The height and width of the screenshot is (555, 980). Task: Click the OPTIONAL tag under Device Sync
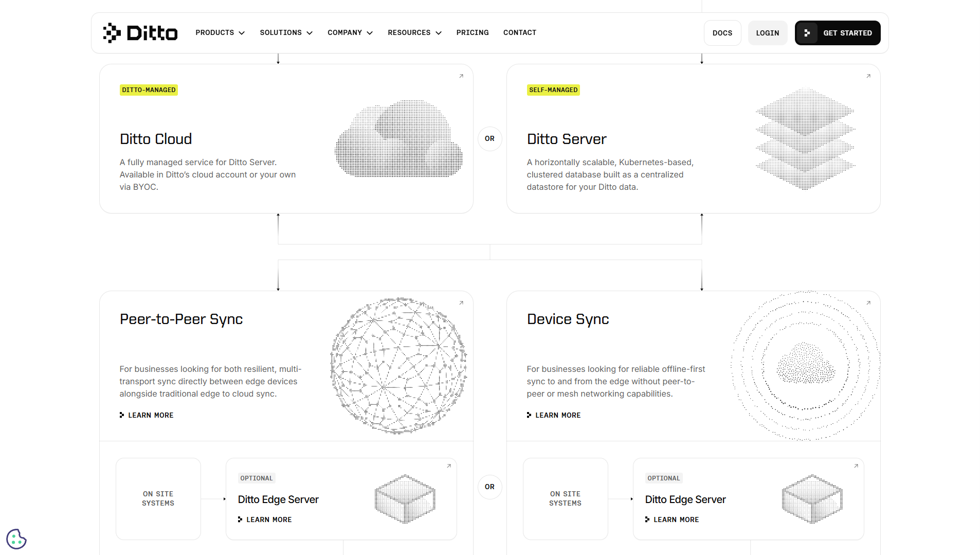pos(664,478)
